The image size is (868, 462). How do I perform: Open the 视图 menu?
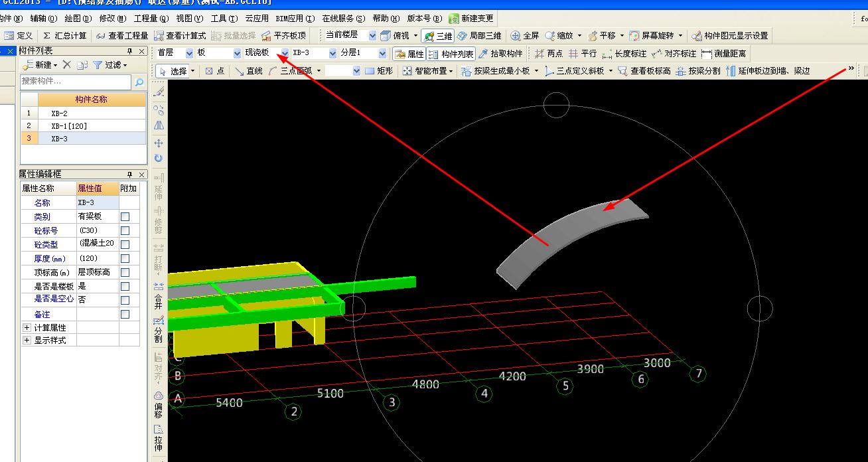coord(189,19)
